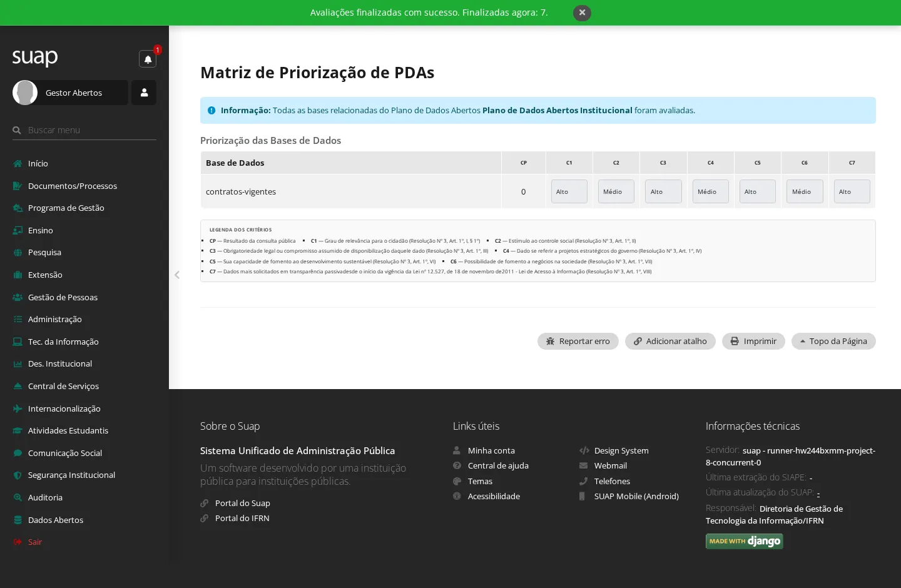The width and height of the screenshot is (901, 588).
Task: Click the Des. Institucional chart icon
Action: 18,363
